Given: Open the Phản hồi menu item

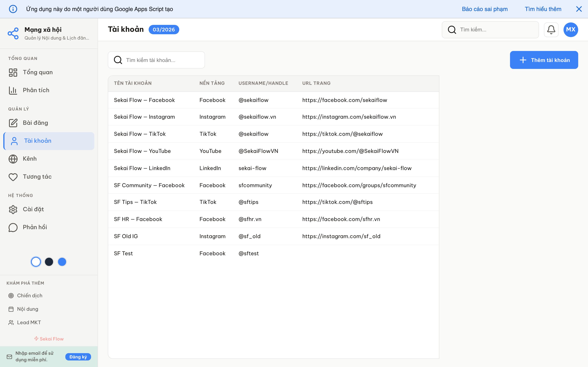Looking at the screenshot, I should [x=35, y=227].
